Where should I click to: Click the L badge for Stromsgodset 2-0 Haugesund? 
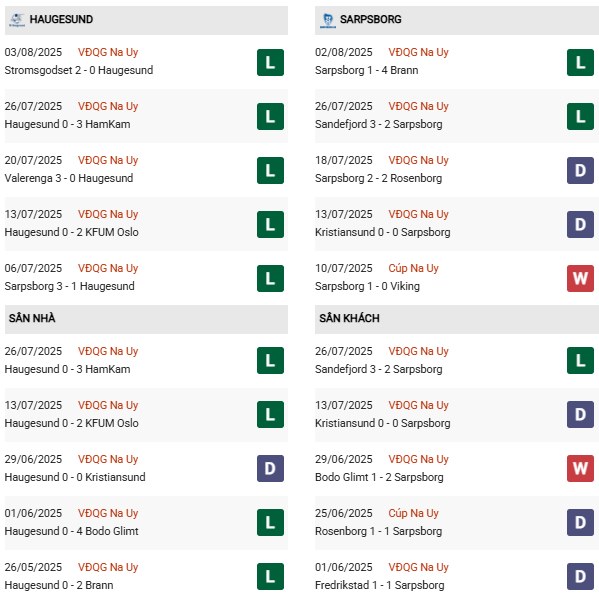coord(270,62)
